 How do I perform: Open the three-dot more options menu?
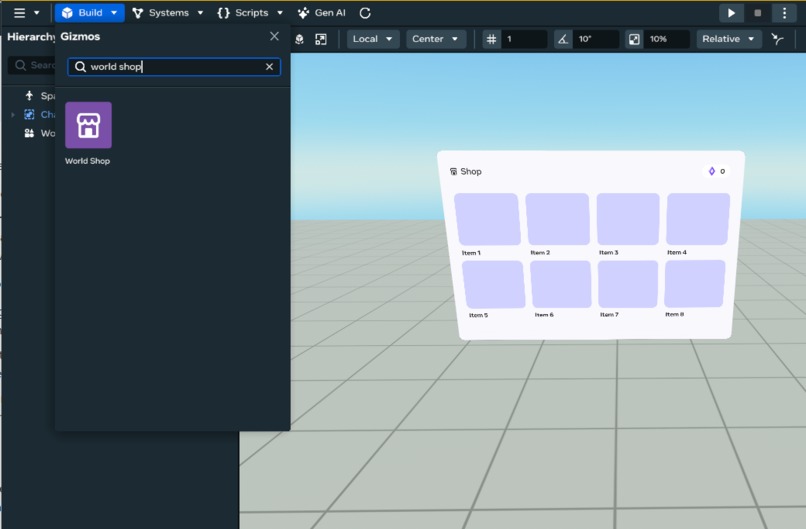coord(784,13)
